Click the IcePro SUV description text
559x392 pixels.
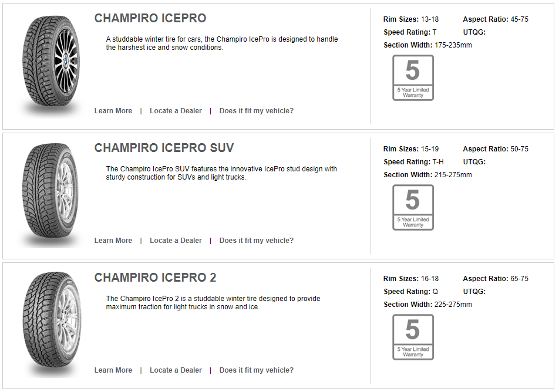point(221,173)
